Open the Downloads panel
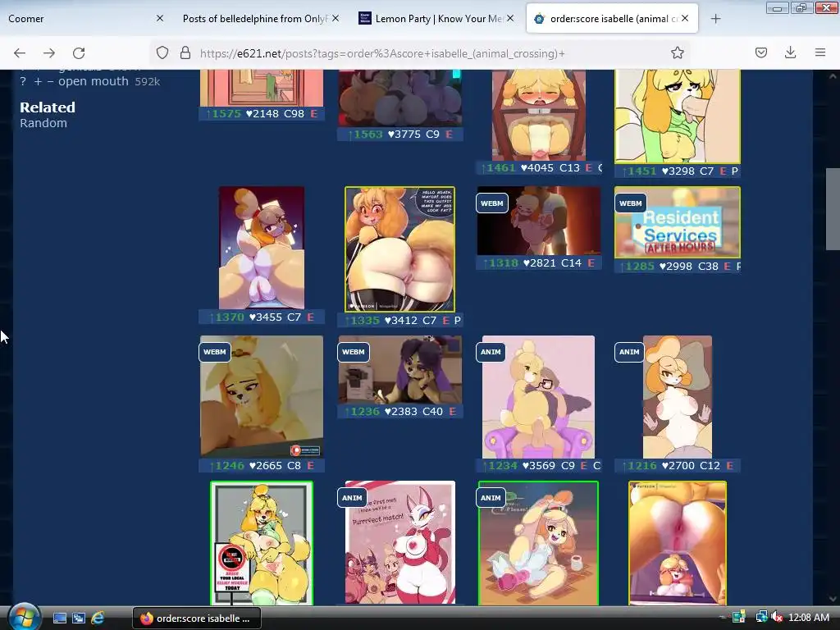Screen dimensions: 840x630 tap(790, 52)
